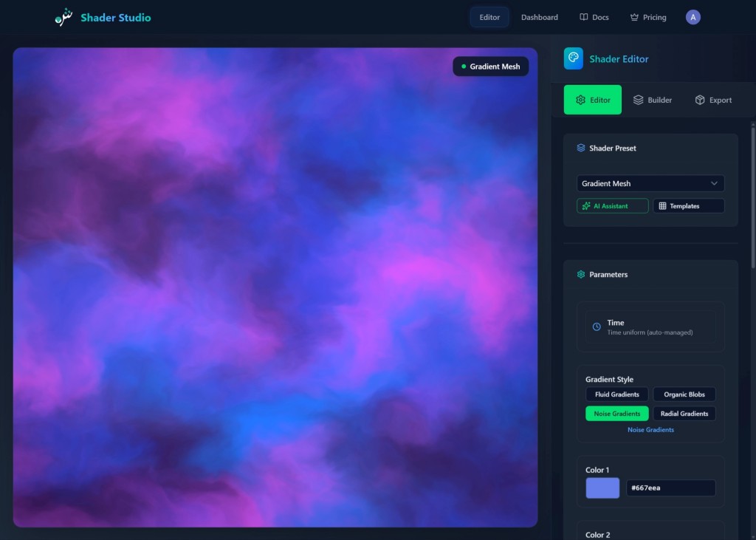Switch to Organic Blobs gradient style

pos(684,394)
